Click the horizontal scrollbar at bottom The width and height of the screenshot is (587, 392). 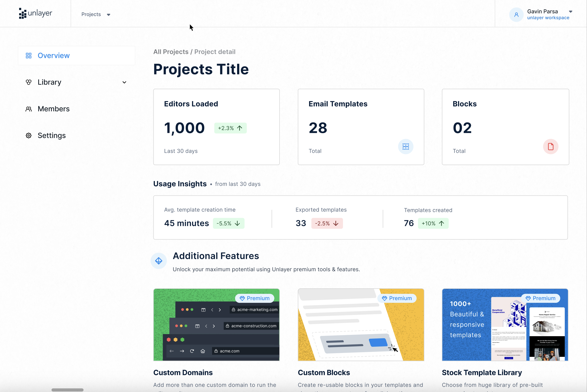coord(67,390)
